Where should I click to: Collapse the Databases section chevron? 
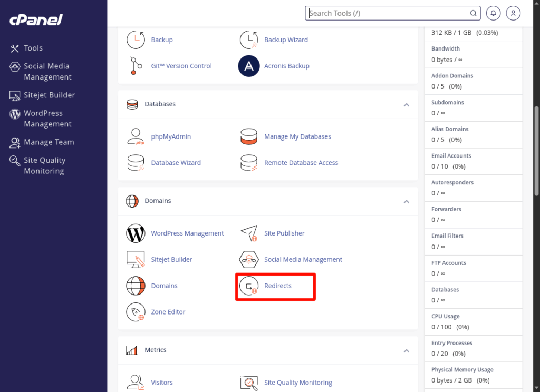(407, 105)
